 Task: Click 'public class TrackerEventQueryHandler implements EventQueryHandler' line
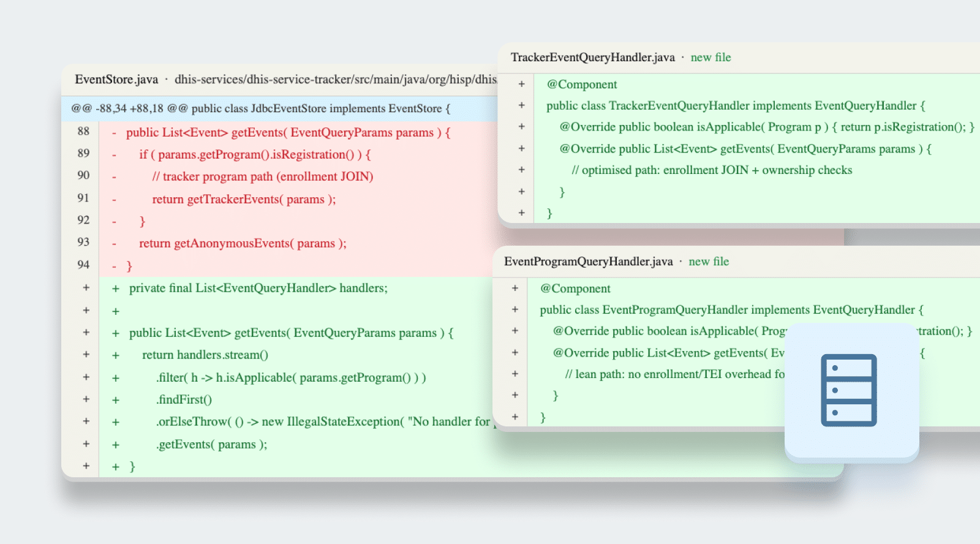(x=736, y=105)
